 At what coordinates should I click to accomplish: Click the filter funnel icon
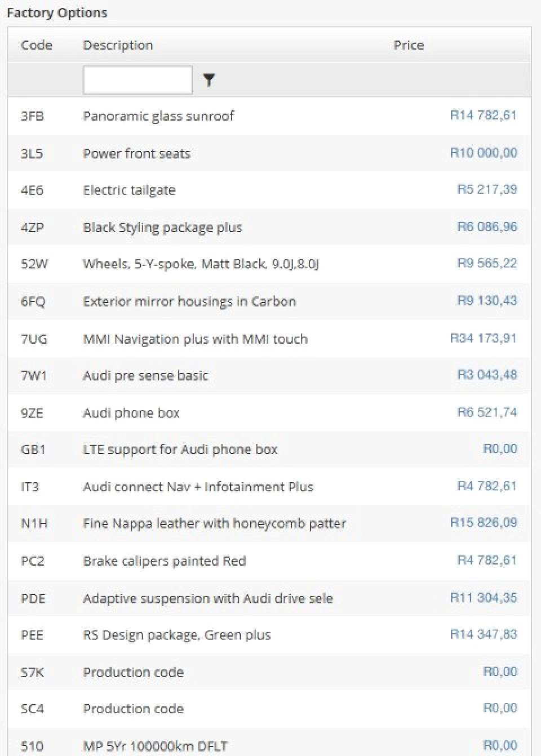tap(209, 80)
